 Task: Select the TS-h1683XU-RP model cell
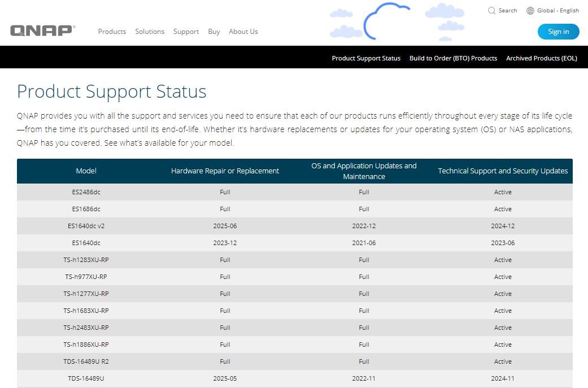pos(86,311)
